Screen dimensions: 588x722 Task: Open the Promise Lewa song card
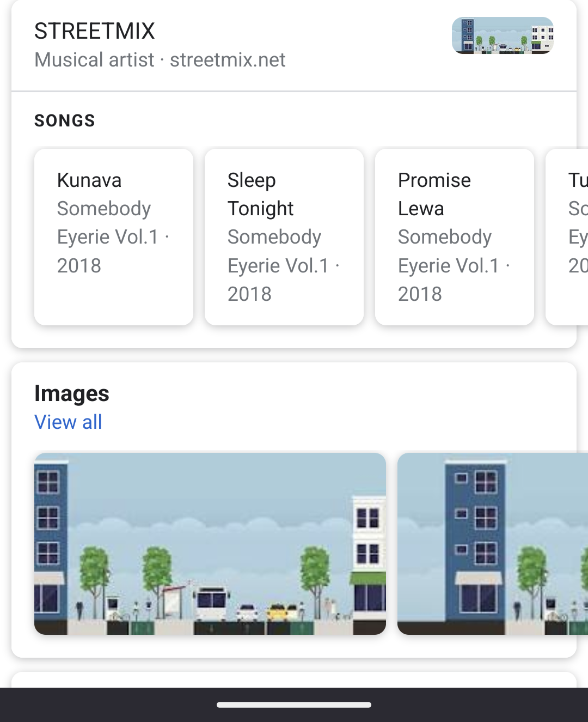tap(455, 237)
